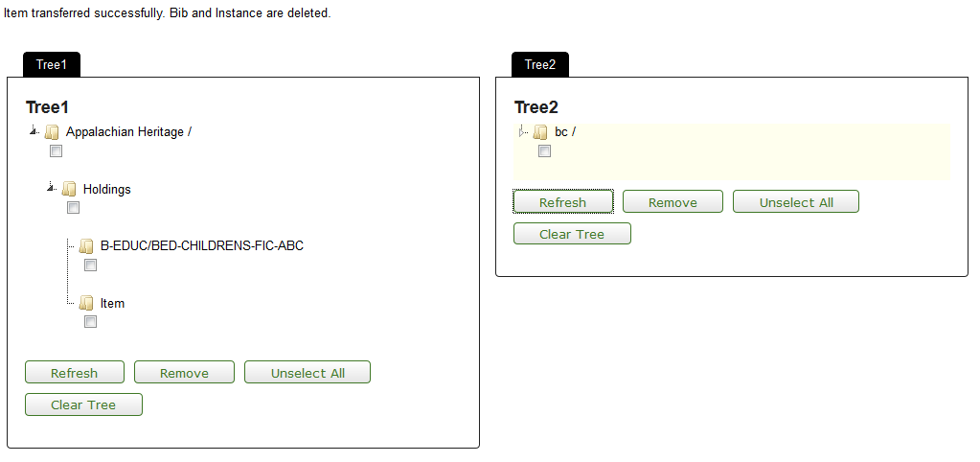Click the Holdings folder icon
Viewport: 980px width, 462px height.
(69, 189)
